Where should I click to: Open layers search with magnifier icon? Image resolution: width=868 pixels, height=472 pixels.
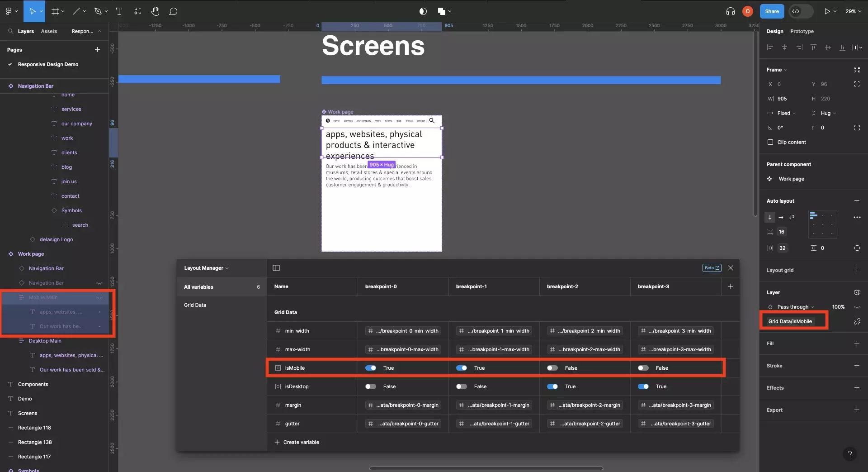coord(10,31)
